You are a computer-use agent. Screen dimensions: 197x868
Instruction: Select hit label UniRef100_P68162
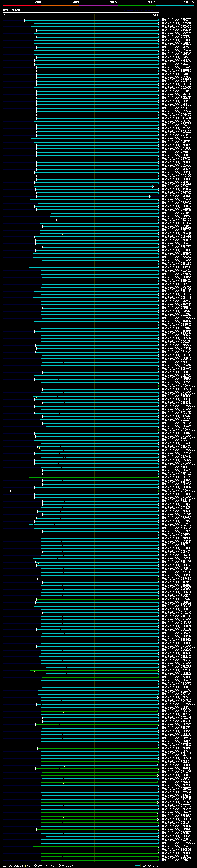pyautogui.click(x=177, y=121)
